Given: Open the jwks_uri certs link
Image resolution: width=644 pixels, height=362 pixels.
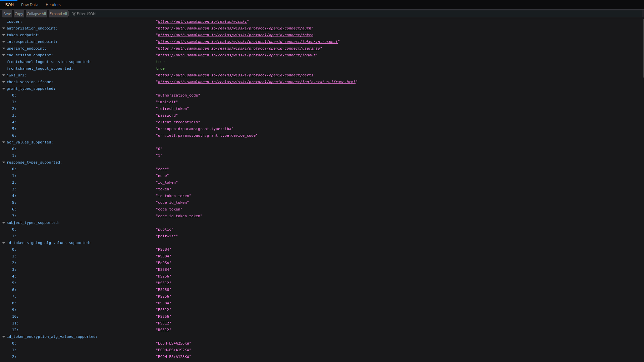Looking at the screenshot, I should 235,75.
